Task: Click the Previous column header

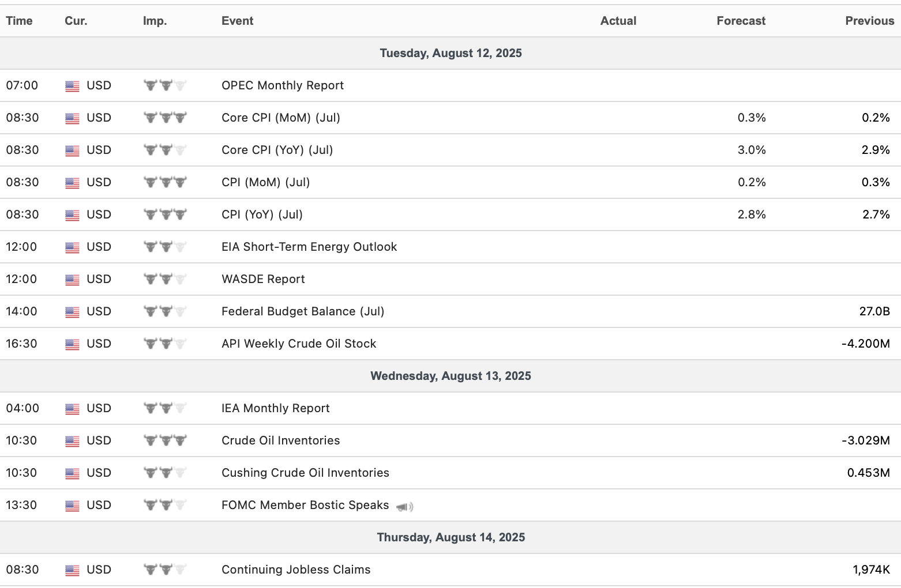Action: [x=869, y=21]
